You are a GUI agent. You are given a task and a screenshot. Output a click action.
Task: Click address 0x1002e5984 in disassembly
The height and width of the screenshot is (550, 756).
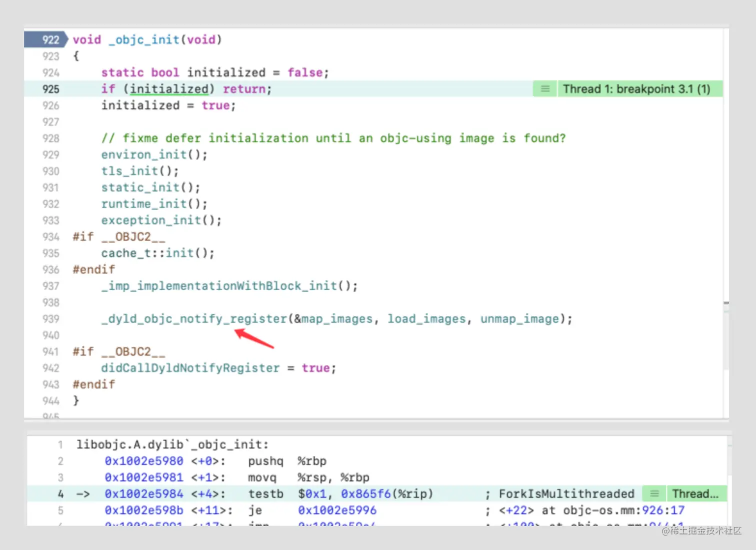[144, 494]
